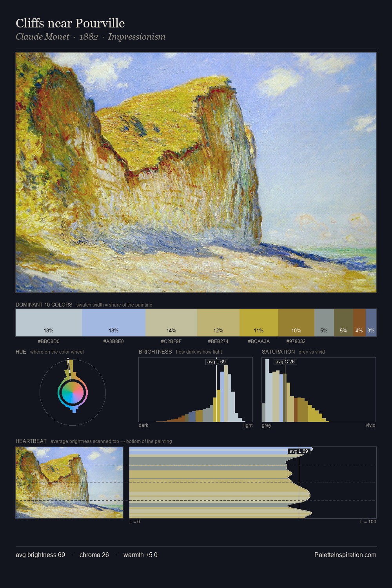Click the 12% #BEB274 color swatch
Image resolution: width=392 pixels, height=588 pixels.
click(x=218, y=323)
